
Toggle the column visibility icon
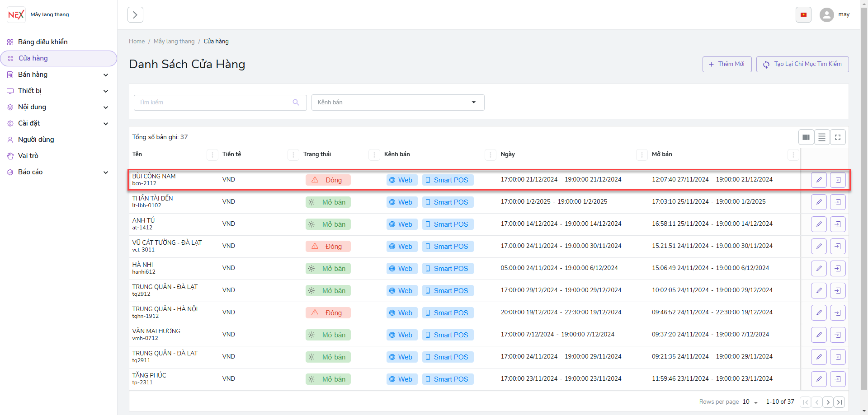[806, 137]
